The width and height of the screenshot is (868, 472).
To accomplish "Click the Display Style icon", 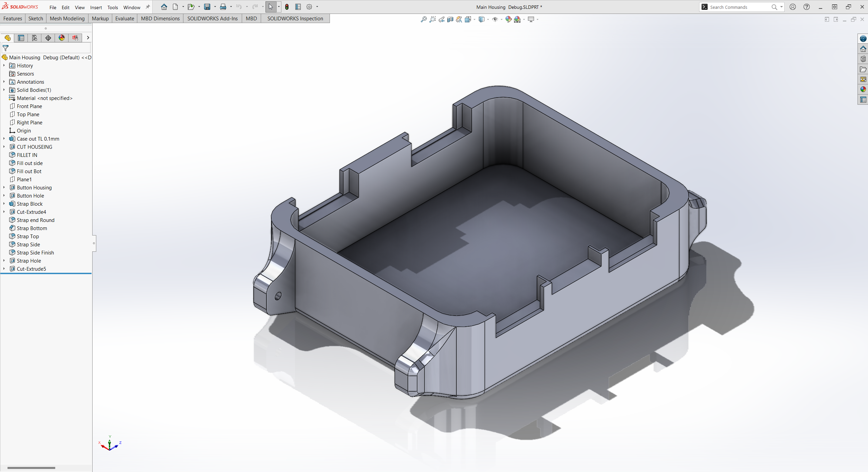I will tap(480, 19).
